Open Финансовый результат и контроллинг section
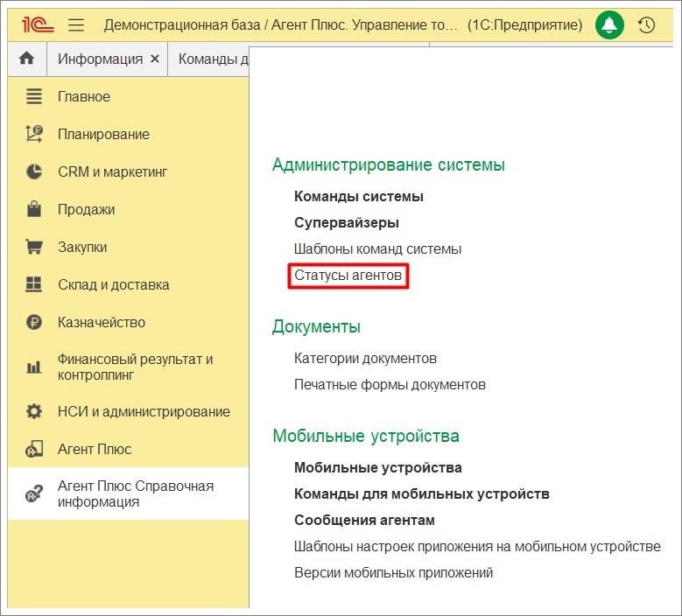The image size is (682, 616). click(x=136, y=367)
